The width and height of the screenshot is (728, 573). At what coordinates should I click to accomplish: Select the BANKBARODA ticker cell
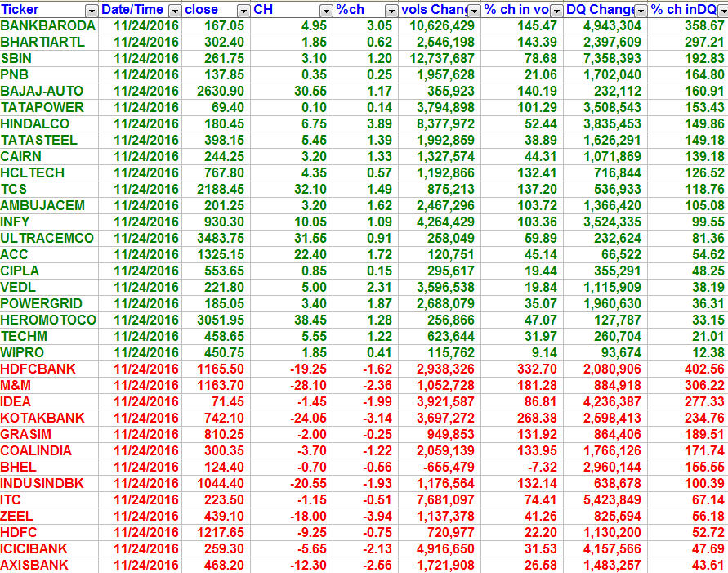coord(48,25)
